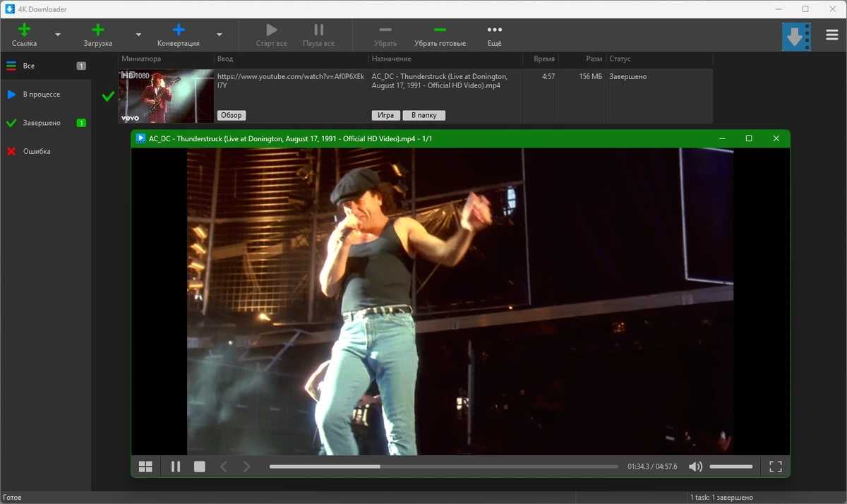Click the В папку button
The image size is (847, 504).
coord(424,115)
